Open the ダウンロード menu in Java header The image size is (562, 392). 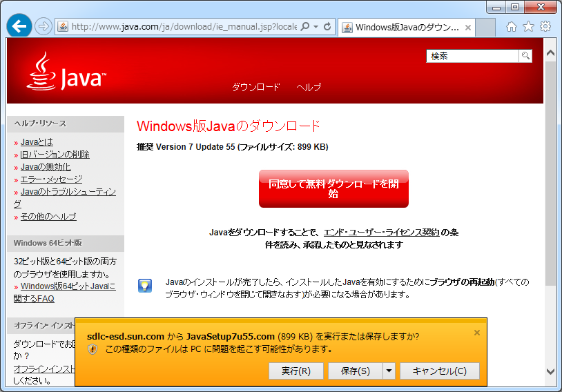(x=255, y=87)
